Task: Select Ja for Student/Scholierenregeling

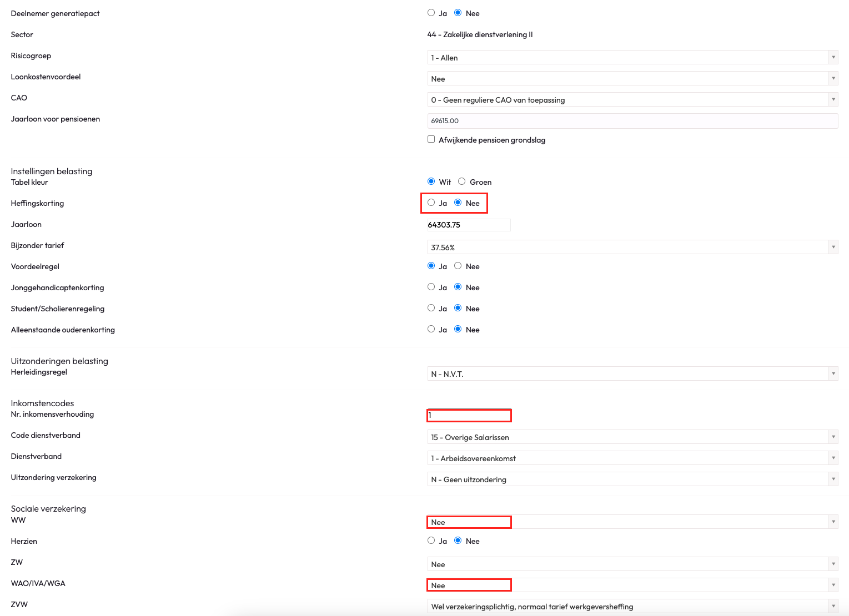Action: (x=431, y=308)
